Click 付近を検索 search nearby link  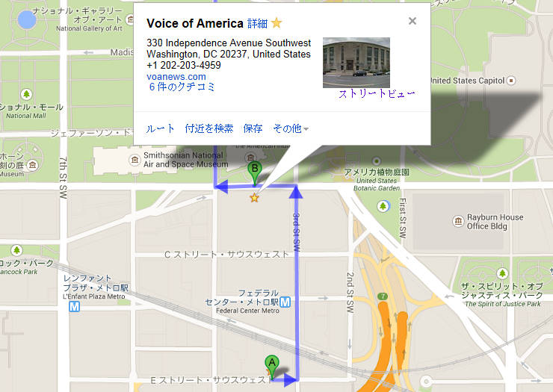point(208,128)
